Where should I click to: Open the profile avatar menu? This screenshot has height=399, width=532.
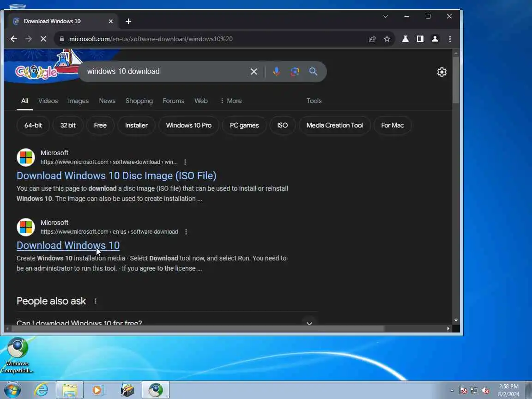pyautogui.click(x=435, y=39)
